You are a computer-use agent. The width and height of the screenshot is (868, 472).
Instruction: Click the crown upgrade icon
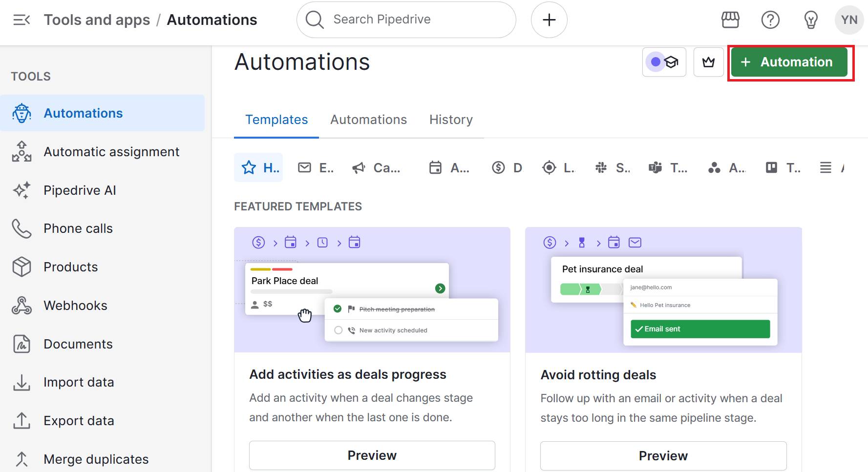[x=708, y=62]
